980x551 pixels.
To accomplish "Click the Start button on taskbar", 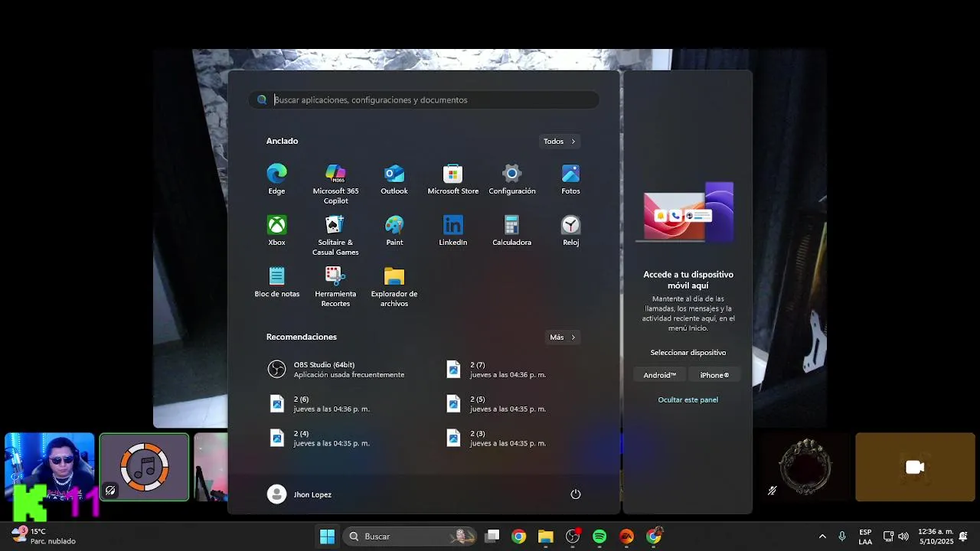I will click(x=327, y=536).
